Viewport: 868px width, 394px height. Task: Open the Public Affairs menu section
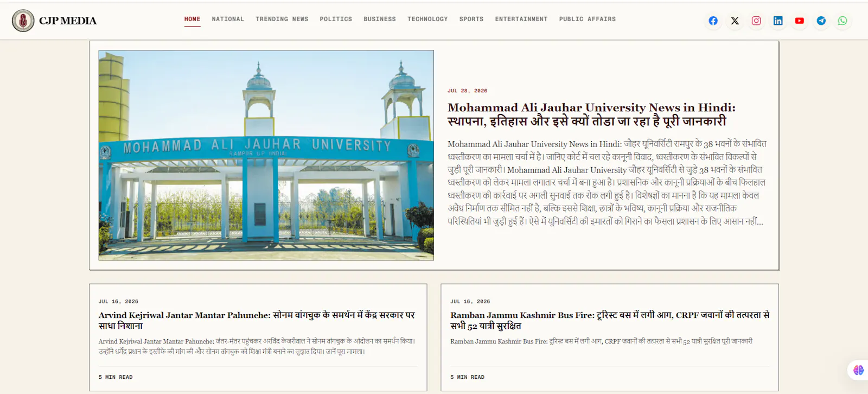[x=588, y=19]
